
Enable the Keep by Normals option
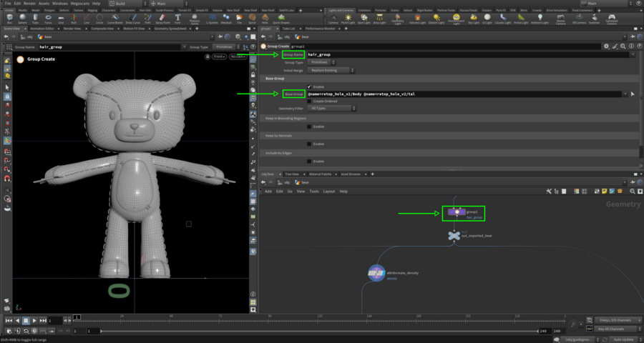click(x=309, y=144)
